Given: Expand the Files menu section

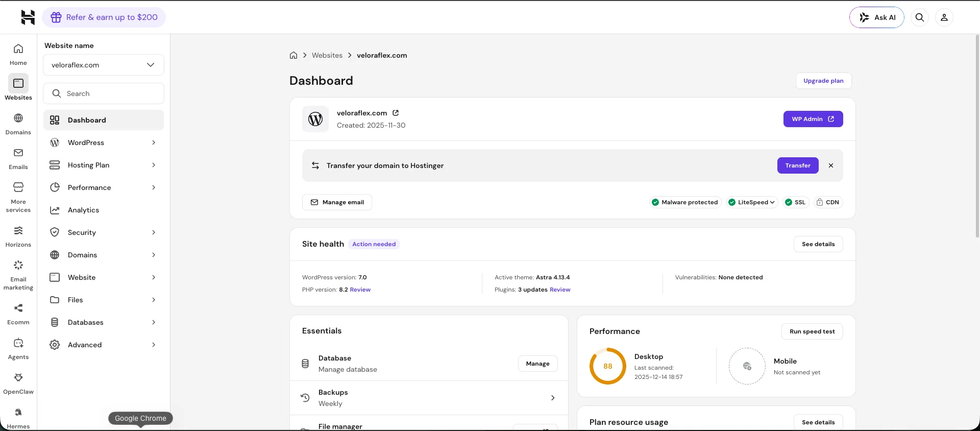Looking at the screenshot, I should tap(104, 300).
